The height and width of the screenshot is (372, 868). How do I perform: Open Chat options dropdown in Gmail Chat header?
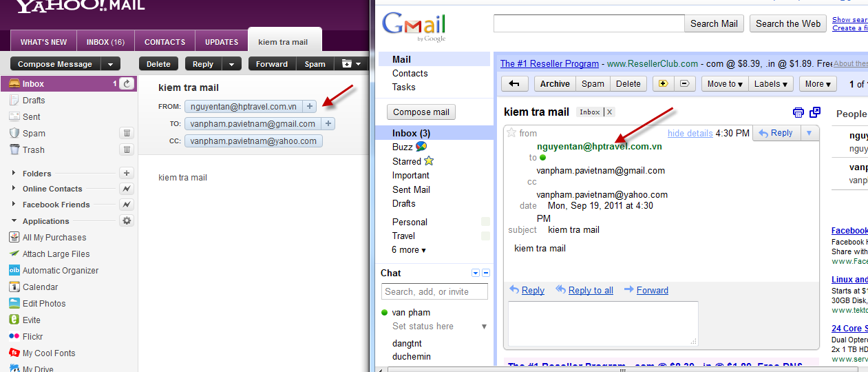pos(476,273)
